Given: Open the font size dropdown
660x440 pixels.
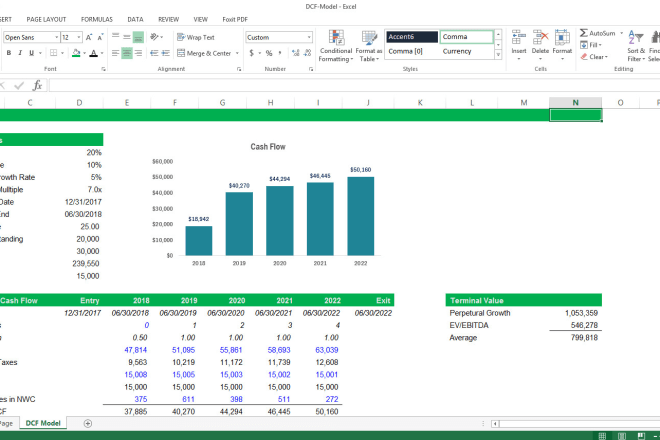Looking at the screenshot, I should point(79,37).
